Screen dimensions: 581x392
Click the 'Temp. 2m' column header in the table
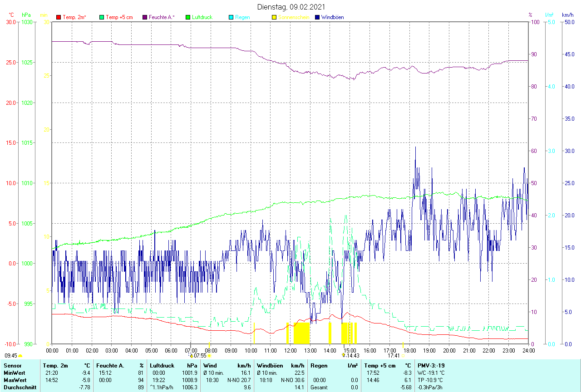point(55,365)
